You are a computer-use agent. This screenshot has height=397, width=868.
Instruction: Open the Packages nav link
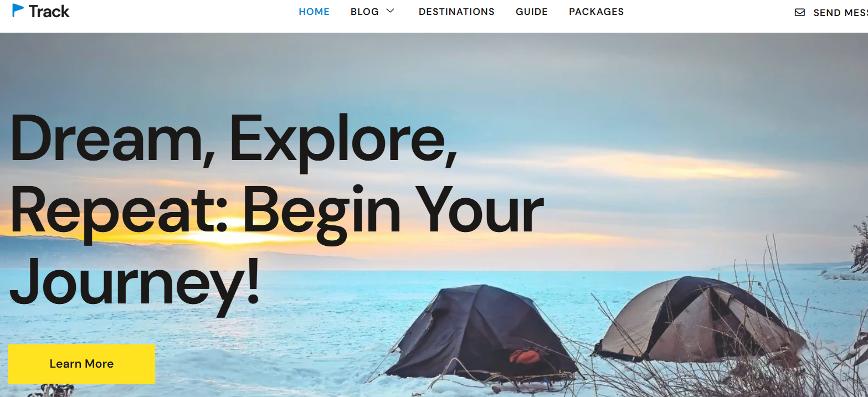pos(596,12)
